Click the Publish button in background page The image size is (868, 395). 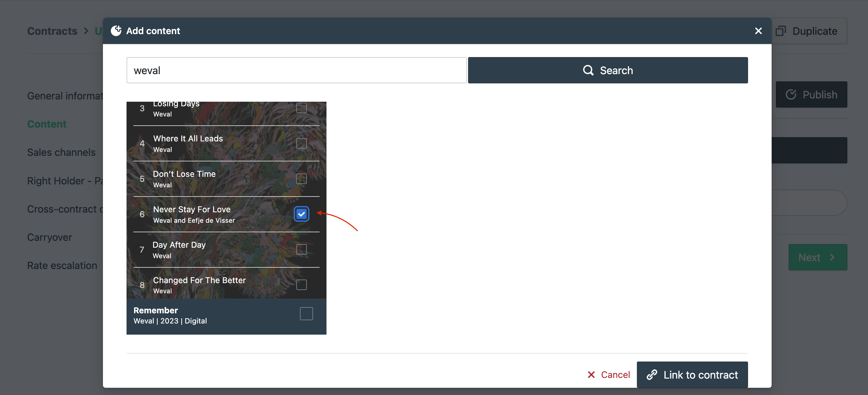[811, 94]
